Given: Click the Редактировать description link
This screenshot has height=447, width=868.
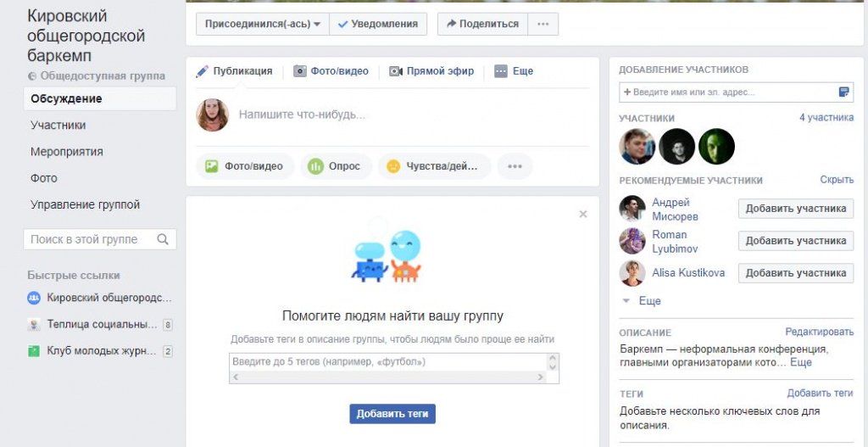Looking at the screenshot, I should 820,332.
